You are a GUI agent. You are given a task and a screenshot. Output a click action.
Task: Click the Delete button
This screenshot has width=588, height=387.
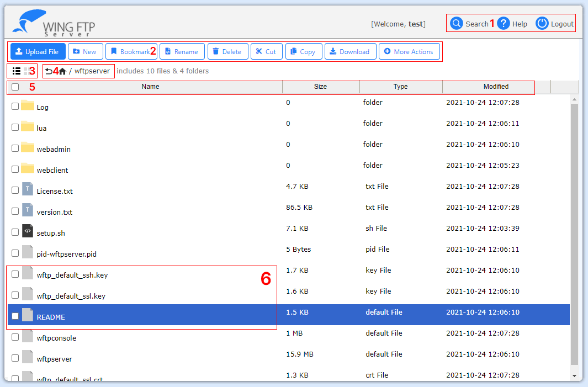tap(227, 51)
